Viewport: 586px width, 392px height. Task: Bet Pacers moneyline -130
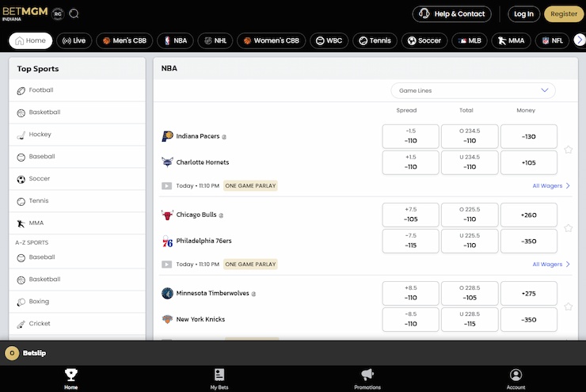coord(529,136)
